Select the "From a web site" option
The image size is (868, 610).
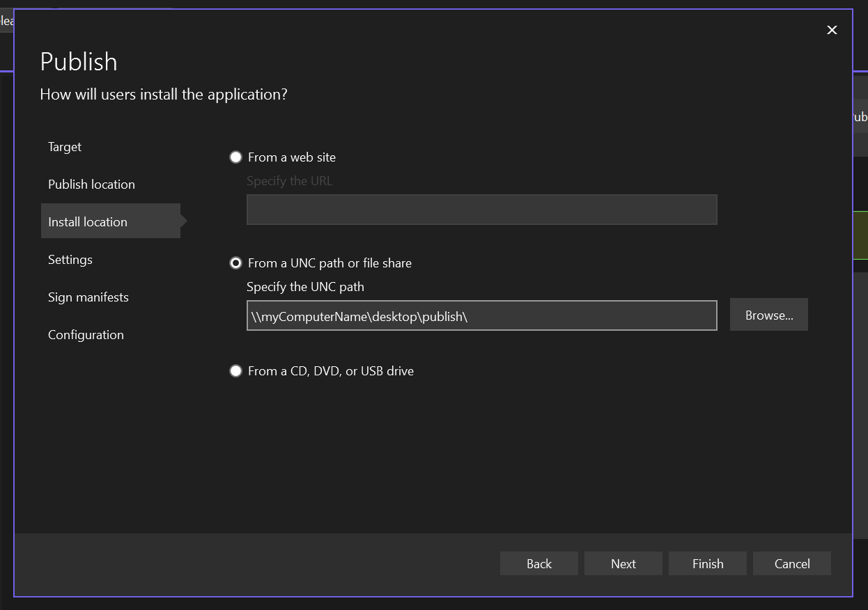[235, 157]
